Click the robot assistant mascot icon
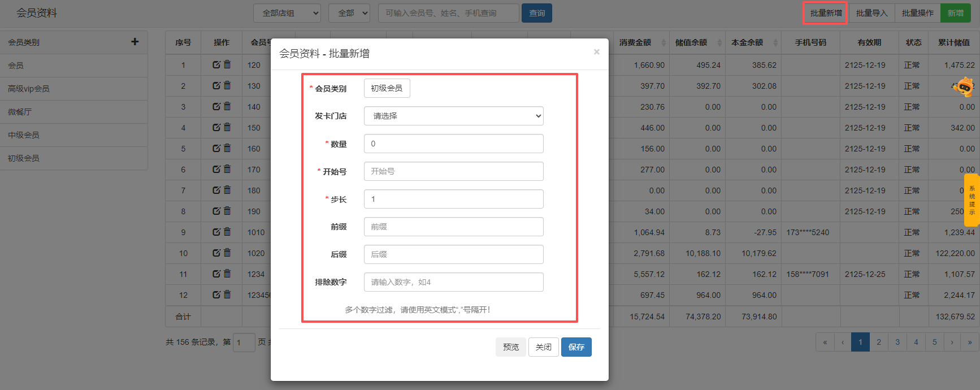 point(964,86)
